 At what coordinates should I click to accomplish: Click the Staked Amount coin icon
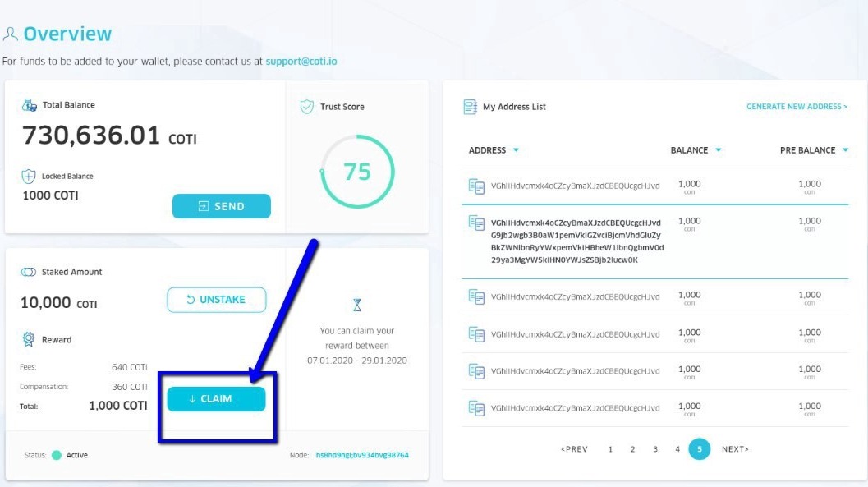[x=29, y=272]
